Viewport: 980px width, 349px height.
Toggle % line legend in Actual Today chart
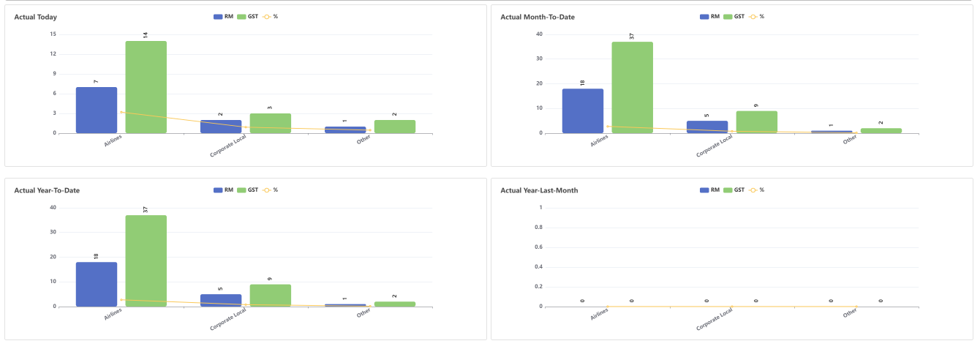coord(267,16)
